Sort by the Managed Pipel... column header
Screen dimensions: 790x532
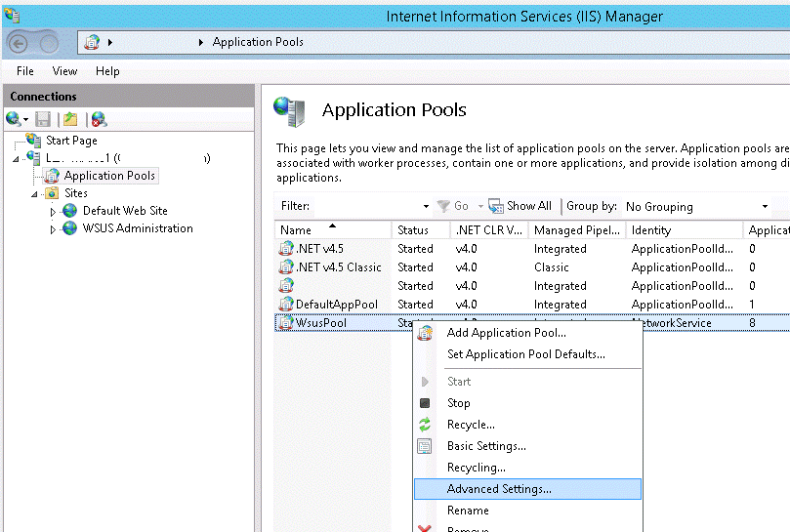[x=577, y=230]
